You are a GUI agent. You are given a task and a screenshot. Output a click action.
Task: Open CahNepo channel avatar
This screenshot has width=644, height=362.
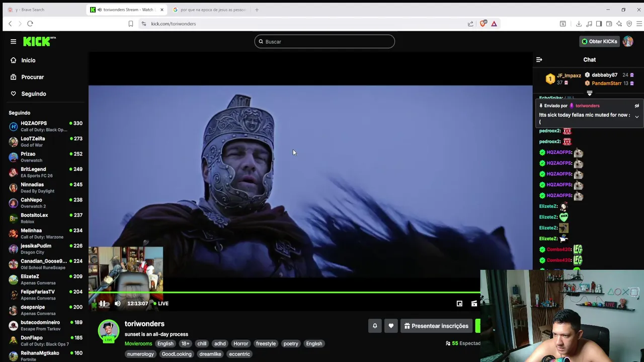pos(13,203)
